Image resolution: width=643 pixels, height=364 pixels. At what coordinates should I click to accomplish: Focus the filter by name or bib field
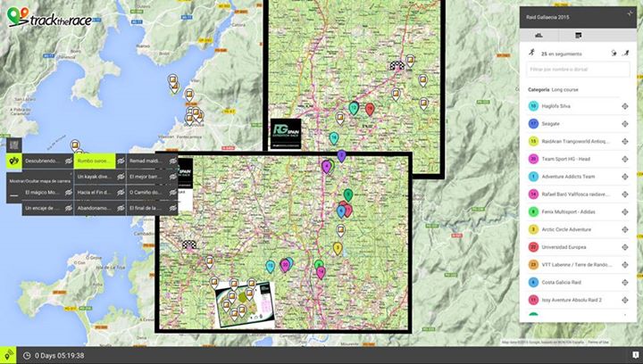click(x=578, y=70)
